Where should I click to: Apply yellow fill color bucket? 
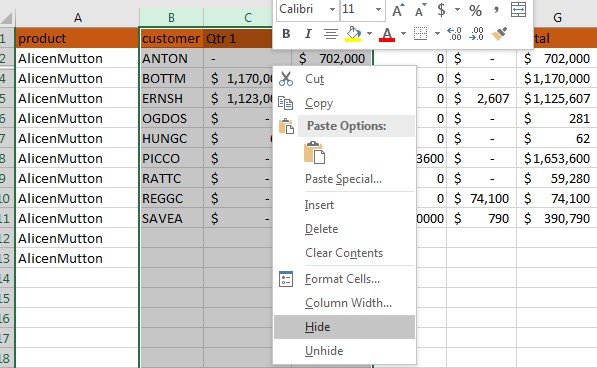coord(353,34)
